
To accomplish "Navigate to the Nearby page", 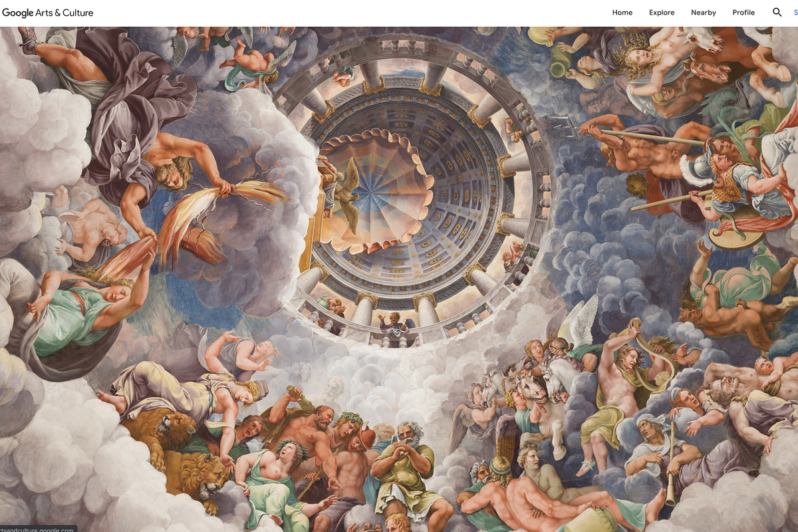I will coord(704,12).
